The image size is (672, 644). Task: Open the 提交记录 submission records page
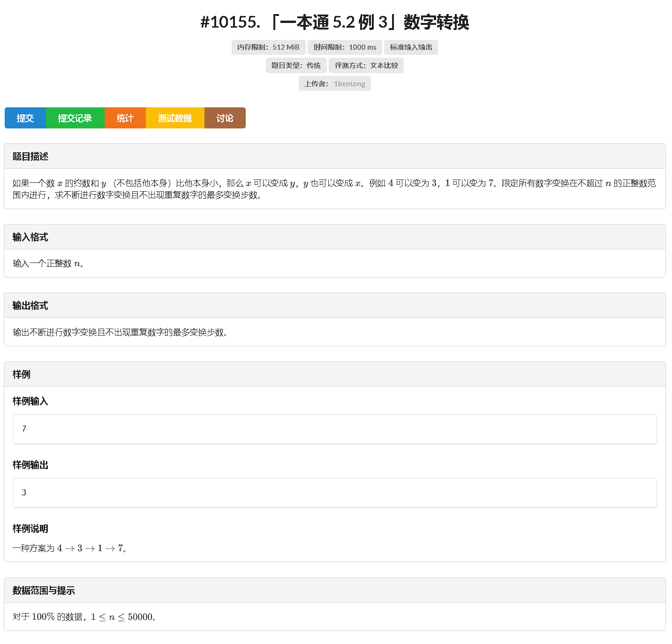point(75,118)
